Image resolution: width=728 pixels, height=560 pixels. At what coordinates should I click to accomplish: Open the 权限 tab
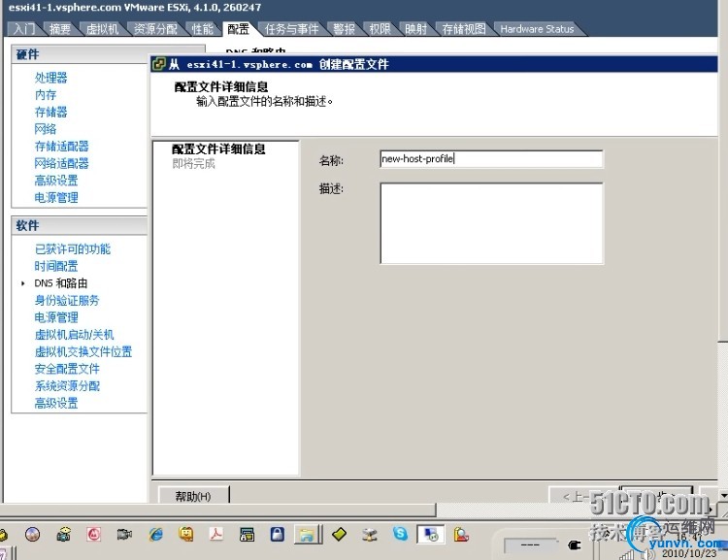tap(380, 29)
